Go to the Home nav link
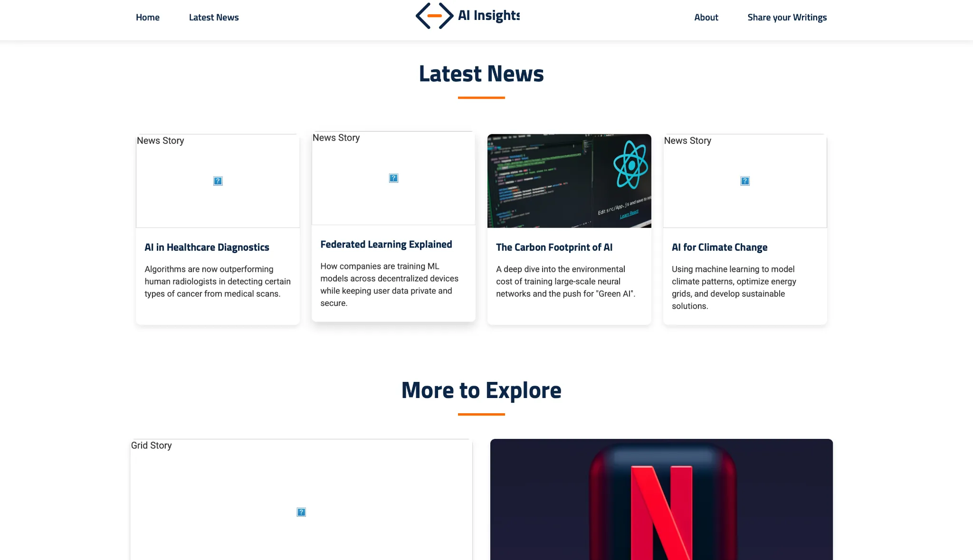Image resolution: width=973 pixels, height=560 pixels. [x=148, y=18]
